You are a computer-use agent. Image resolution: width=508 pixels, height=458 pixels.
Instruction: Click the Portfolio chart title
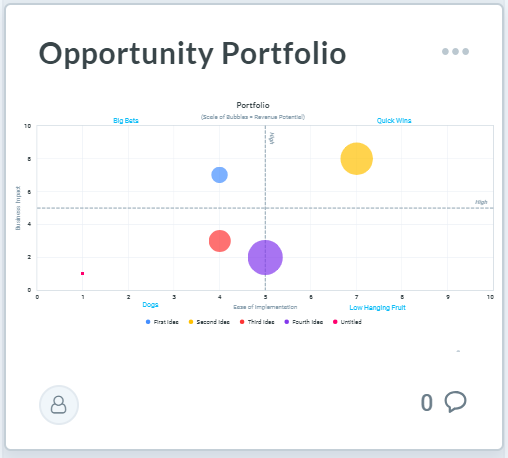click(x=253, y=105)
